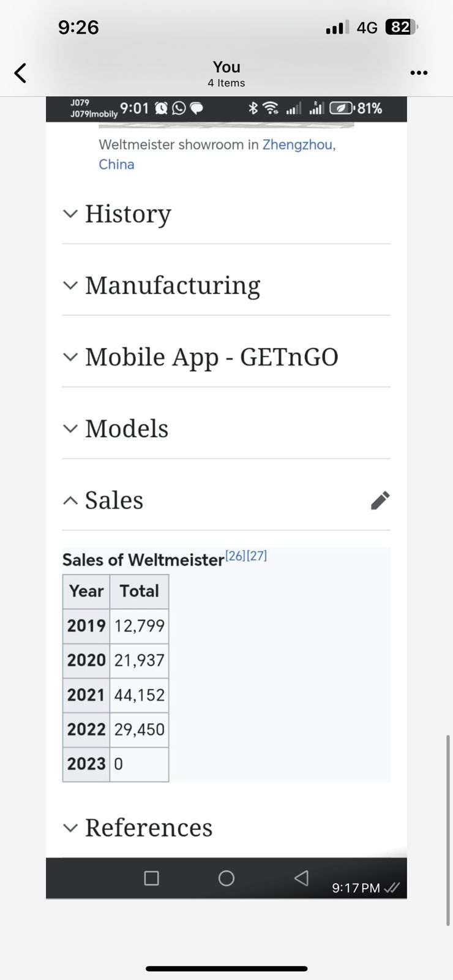Tap the alarm clock status icon

[161, 108]
